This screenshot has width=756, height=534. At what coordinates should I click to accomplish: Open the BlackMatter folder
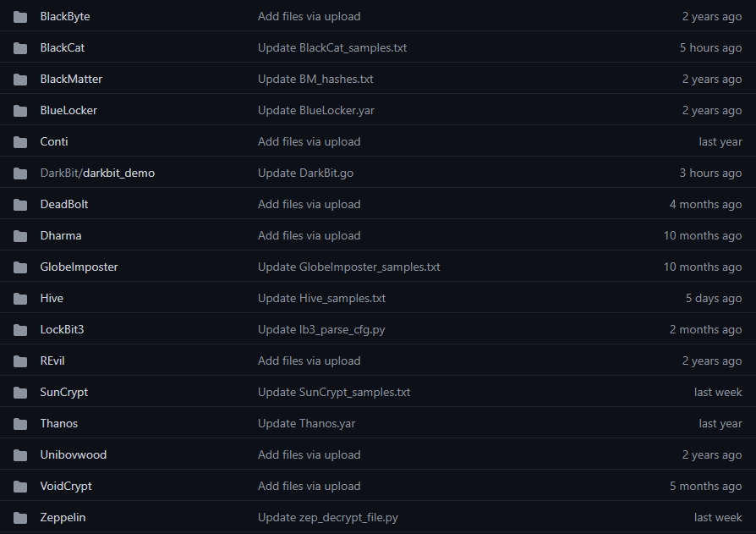(x=71, y=79)
